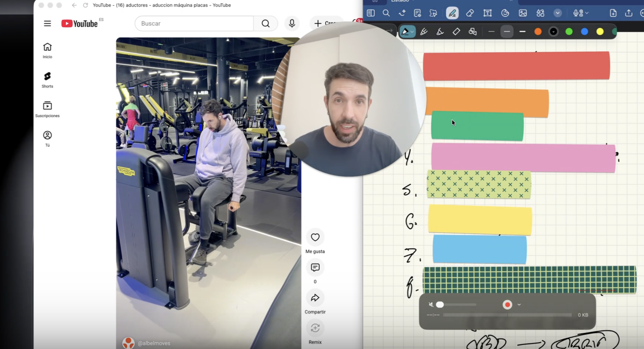Click the YouTube search magnifier button
Viewport: 644px width, 349px height.
click(266, 23)
